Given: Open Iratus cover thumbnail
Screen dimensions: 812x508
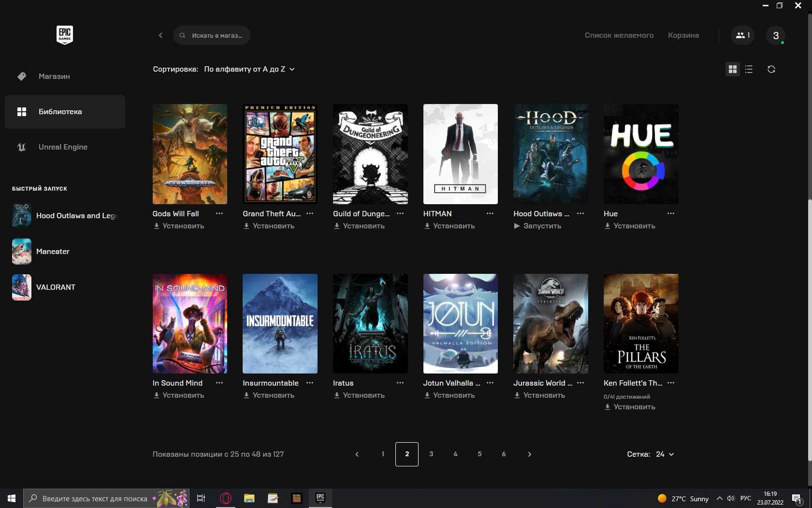Looking at the screenshot, I should (370, 324).
